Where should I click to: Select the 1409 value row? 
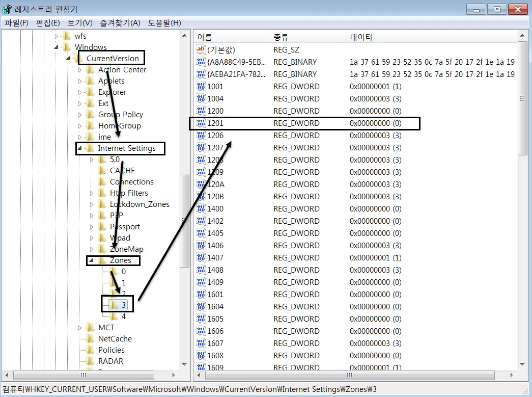356,282
